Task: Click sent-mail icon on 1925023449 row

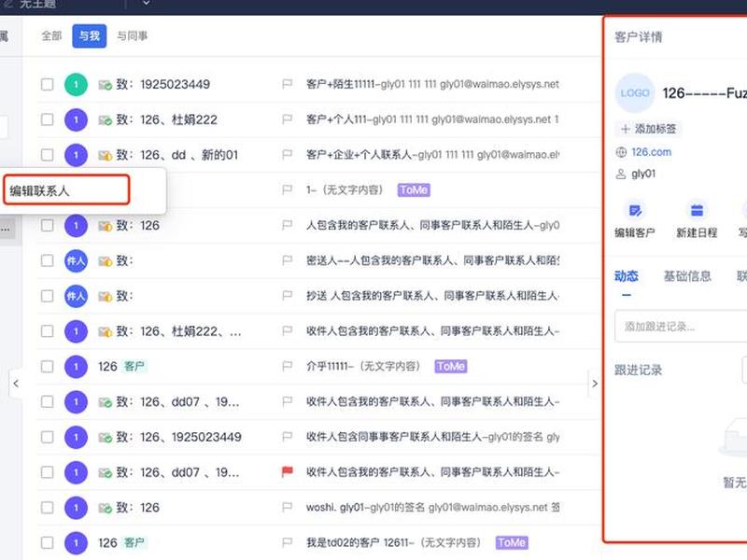Action: [105, 85]
